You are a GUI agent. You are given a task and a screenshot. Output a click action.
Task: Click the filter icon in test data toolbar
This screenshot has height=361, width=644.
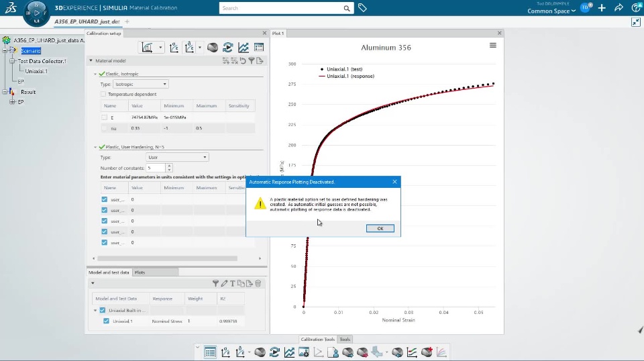click(215, 283)
